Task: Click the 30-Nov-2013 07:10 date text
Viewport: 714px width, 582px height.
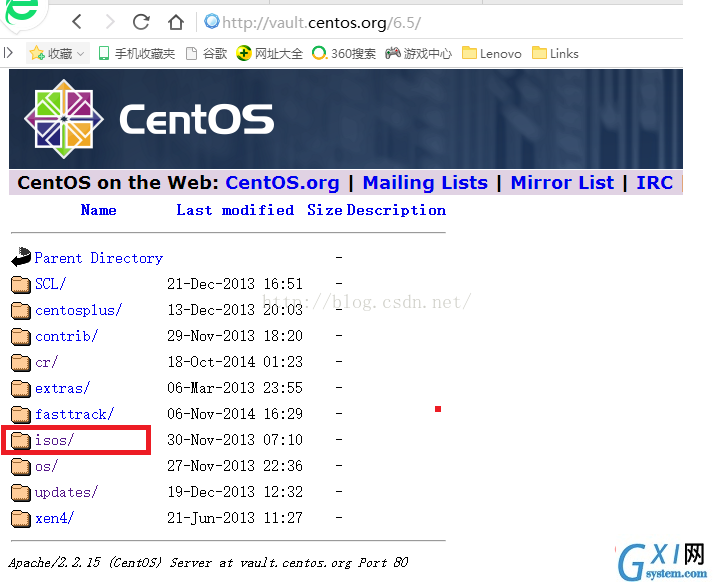Action: [x=235, y=439]
